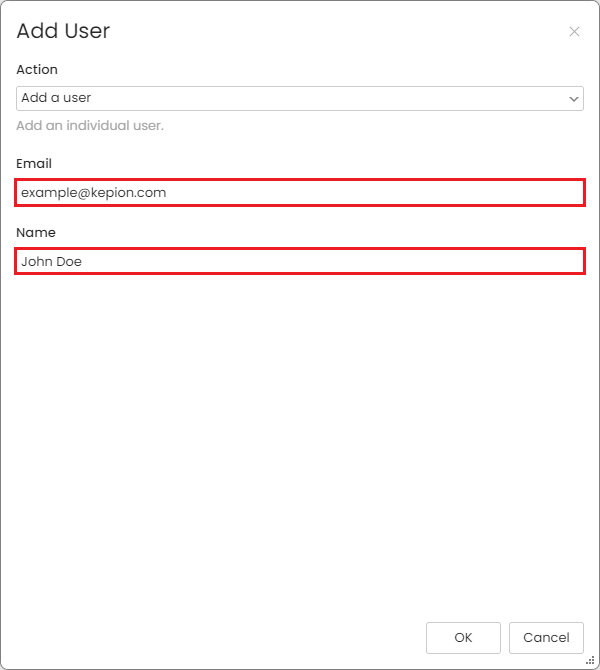
Task: Click the Name field label
Action: [36, 232]
